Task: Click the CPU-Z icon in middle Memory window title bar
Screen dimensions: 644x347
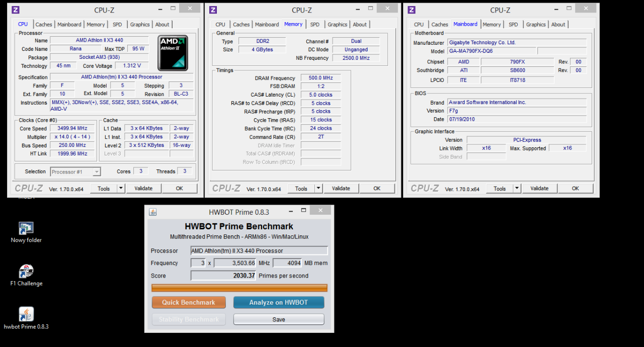Action: pyautogui.click(x=213, y=10)
